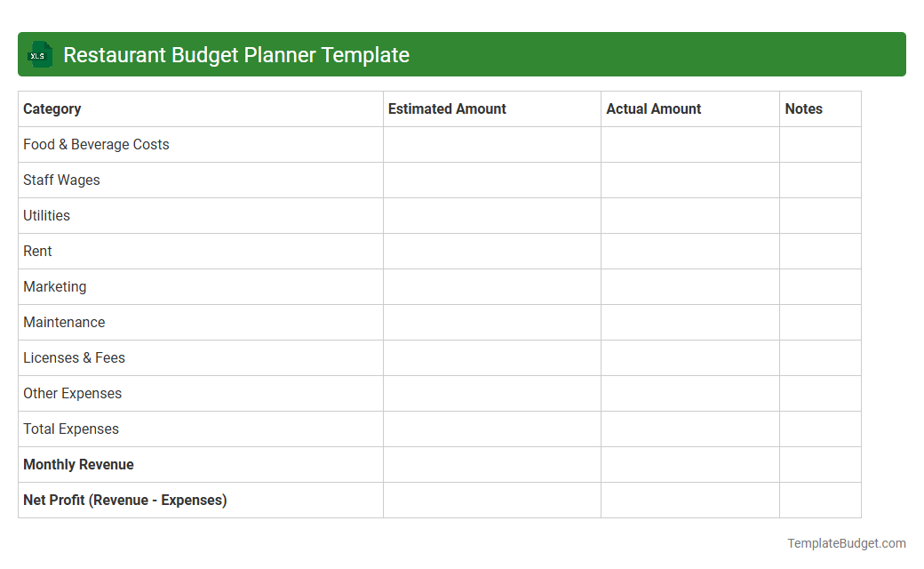Click the Rent category cell

click(x=37, y=251)
